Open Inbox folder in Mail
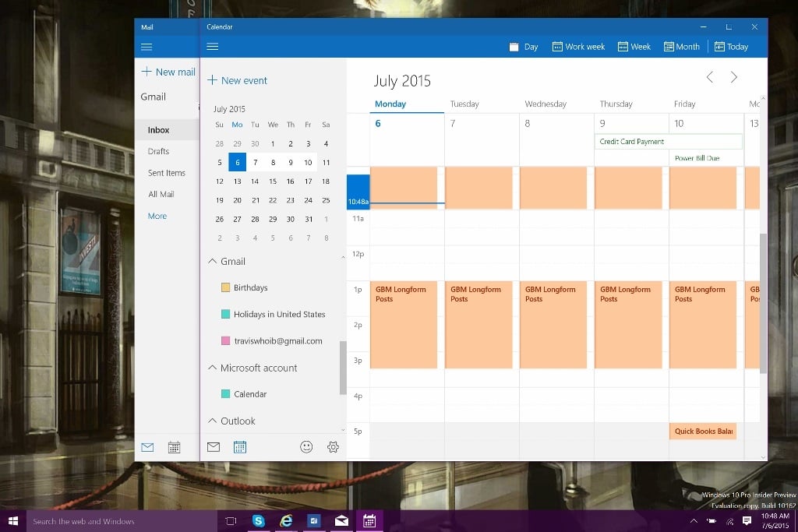 (x=167, y=130)
